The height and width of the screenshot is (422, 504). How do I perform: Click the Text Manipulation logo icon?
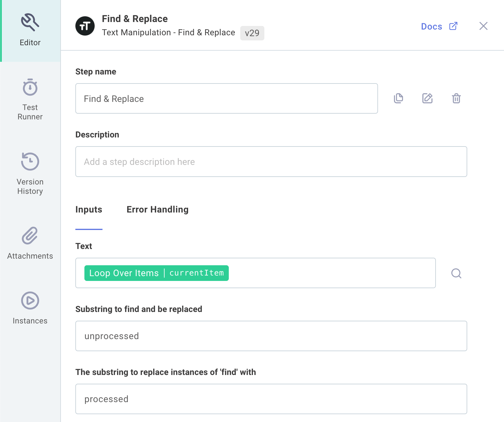click(x=85, y=26)
